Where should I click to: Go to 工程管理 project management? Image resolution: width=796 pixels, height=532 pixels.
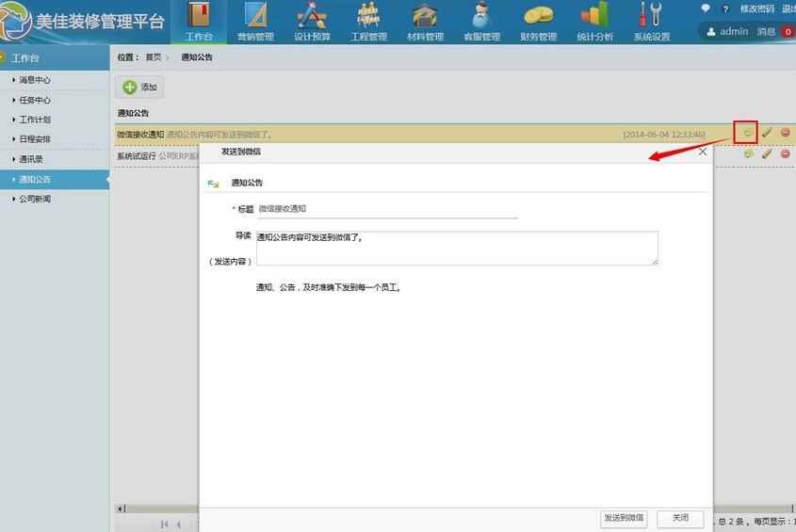pyautogui.click(x=368, y=22)
